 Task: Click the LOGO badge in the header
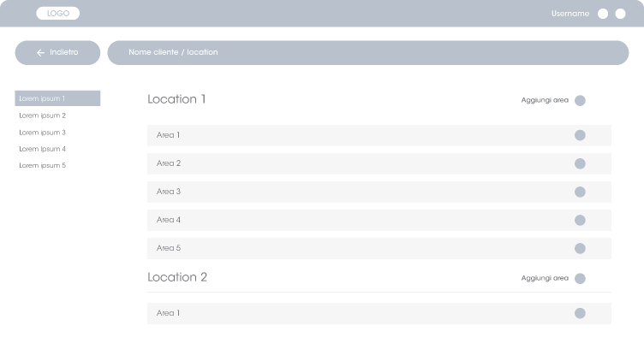point(58,14)
